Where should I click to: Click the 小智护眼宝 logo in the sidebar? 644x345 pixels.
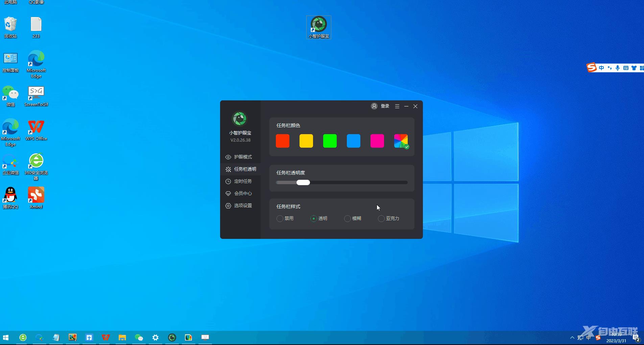(x=240, y=119)
